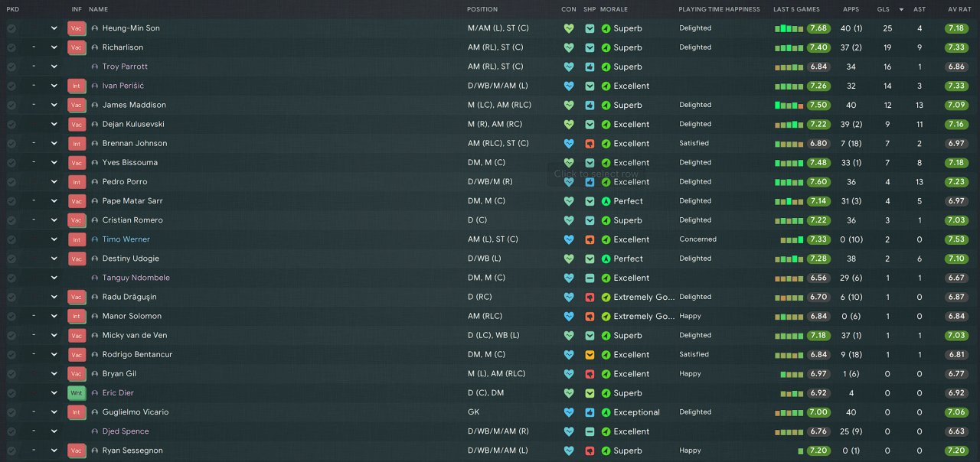The image size is (980, 462).
Task: Click Pape Matar Sarr's Perfect morale icon
Action: [606, 201]
